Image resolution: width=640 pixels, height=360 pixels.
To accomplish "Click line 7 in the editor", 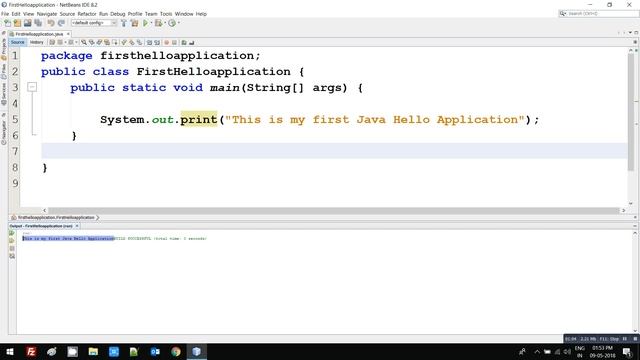I will [334, 151].
